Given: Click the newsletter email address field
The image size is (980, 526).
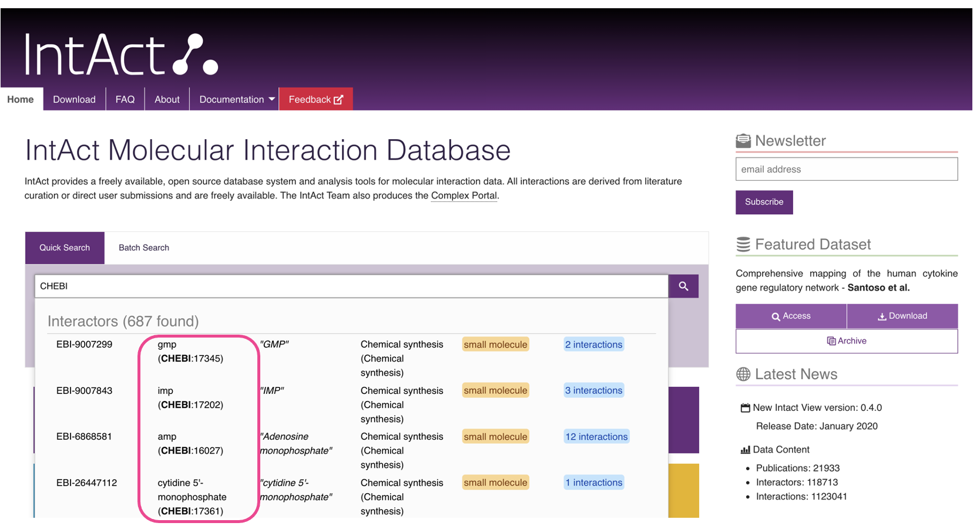Looking at the screenshot, I should [847, 169].
